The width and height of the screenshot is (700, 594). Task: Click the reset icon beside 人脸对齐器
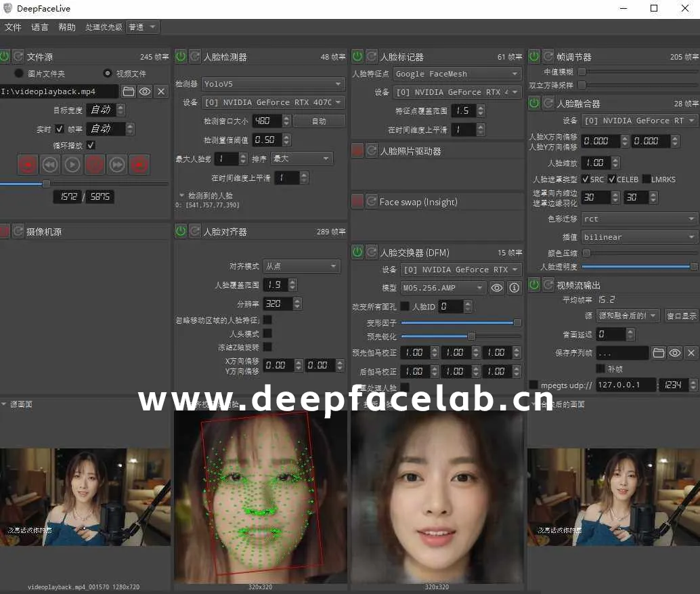[195, 231]
